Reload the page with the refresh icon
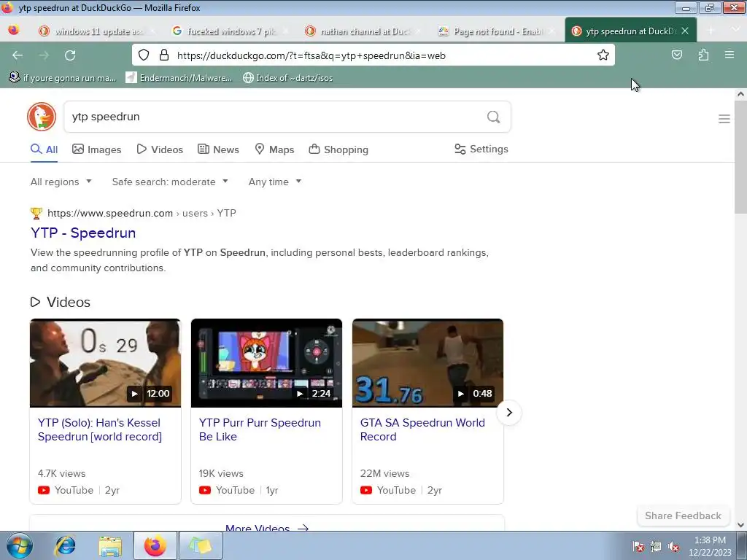This screenshot has width=747, height=560. [x=70, y=55]
